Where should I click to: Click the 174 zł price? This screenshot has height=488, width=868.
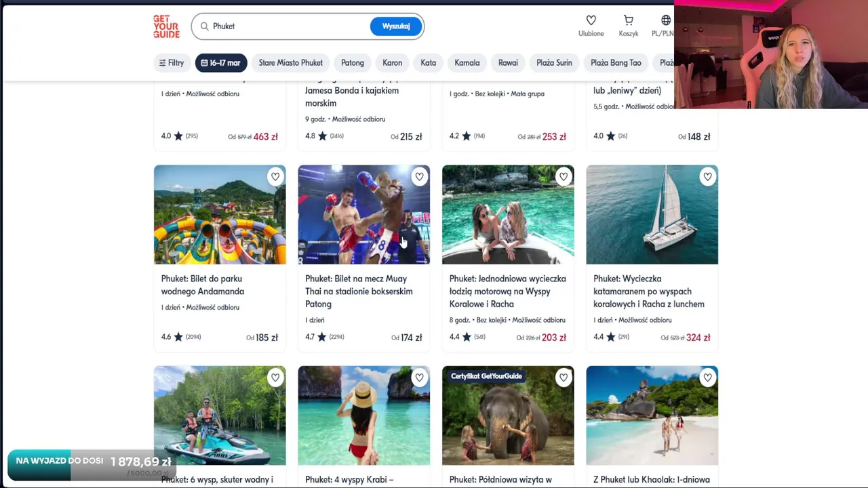click(411, 338)
